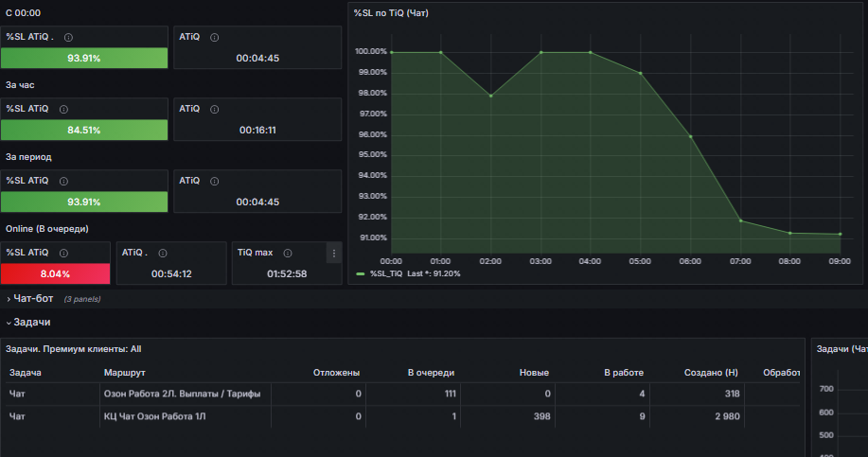Click the %SL_TiQ legend color swatch
868x457 pixels.
click(x=361, y=273)
